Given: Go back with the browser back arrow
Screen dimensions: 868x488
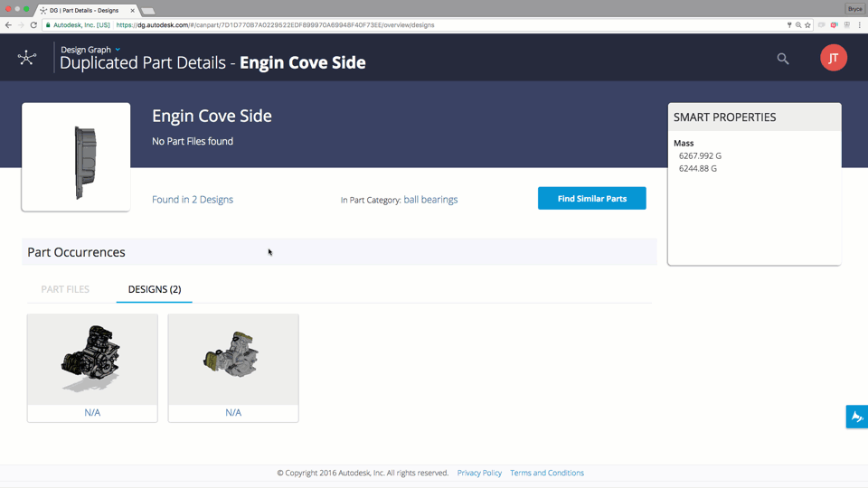Looking at the screenshot, I should click(8, 25).
